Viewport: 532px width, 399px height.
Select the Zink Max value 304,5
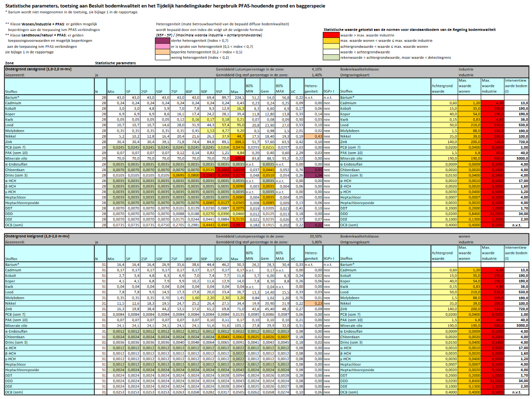tap(238, 141)
